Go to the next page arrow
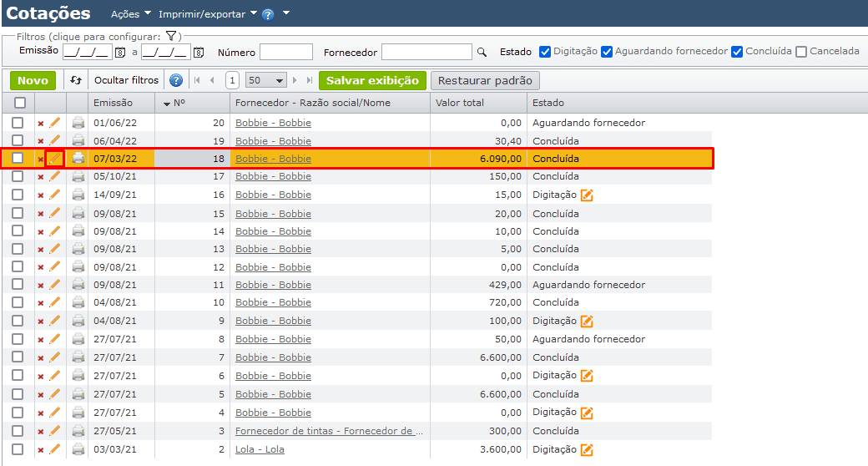Viewport: 868px width, 466px height. coord(295,80)
